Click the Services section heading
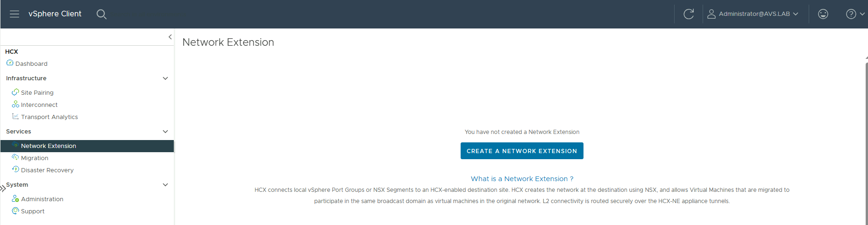 point(19,132)
